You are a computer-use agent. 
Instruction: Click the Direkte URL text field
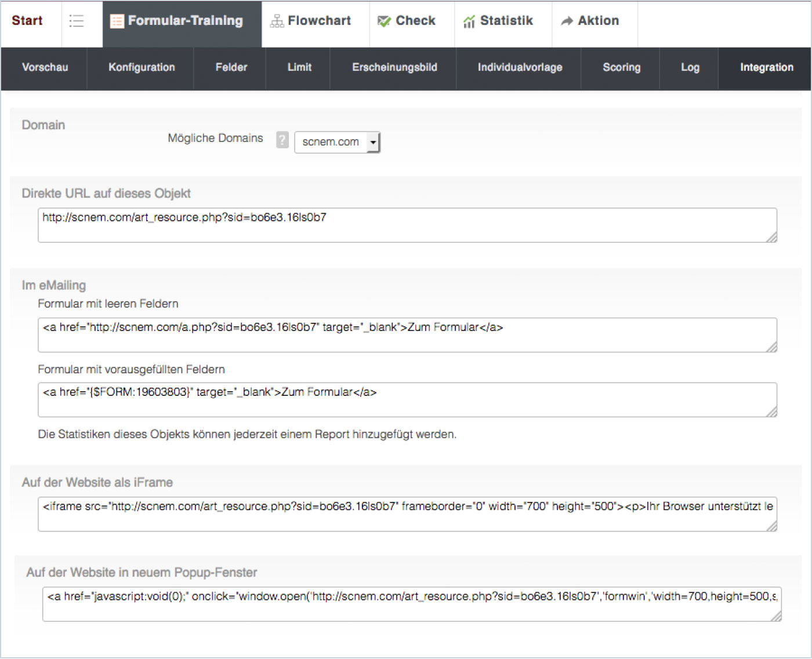click(406, 225)
